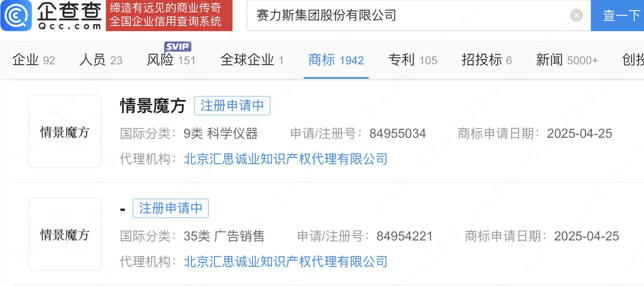Open the 企业 92 tab
Viewport: 644px width, 286px height.
(34, 60)
